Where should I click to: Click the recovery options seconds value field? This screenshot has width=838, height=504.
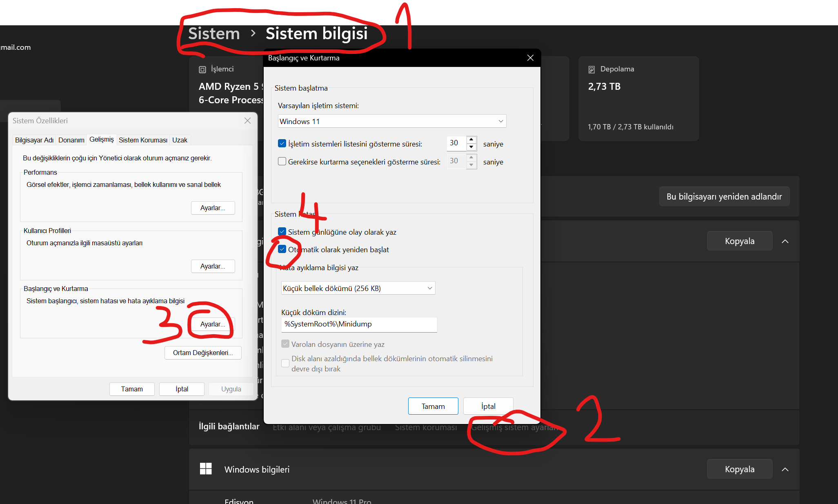point(456,161)
